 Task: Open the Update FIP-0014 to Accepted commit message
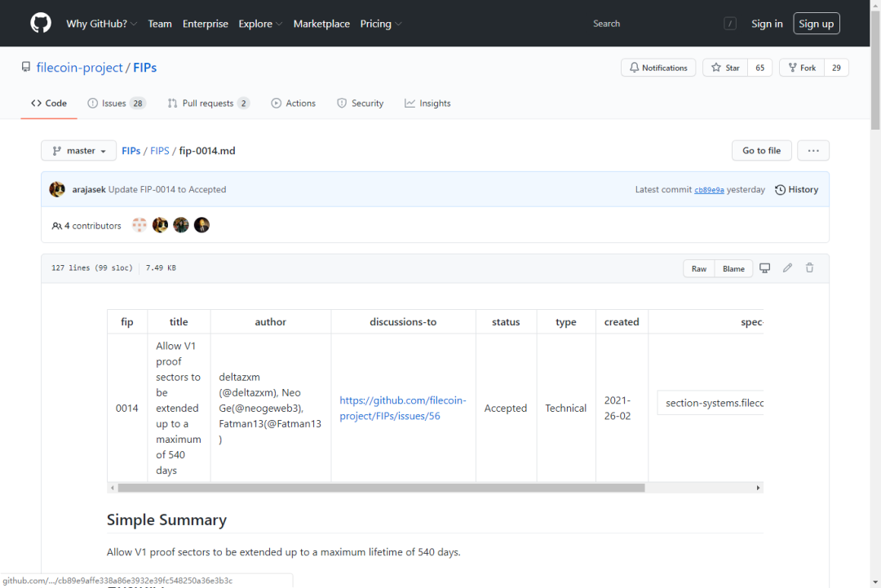pyautogui.click(x=167, y=189)
